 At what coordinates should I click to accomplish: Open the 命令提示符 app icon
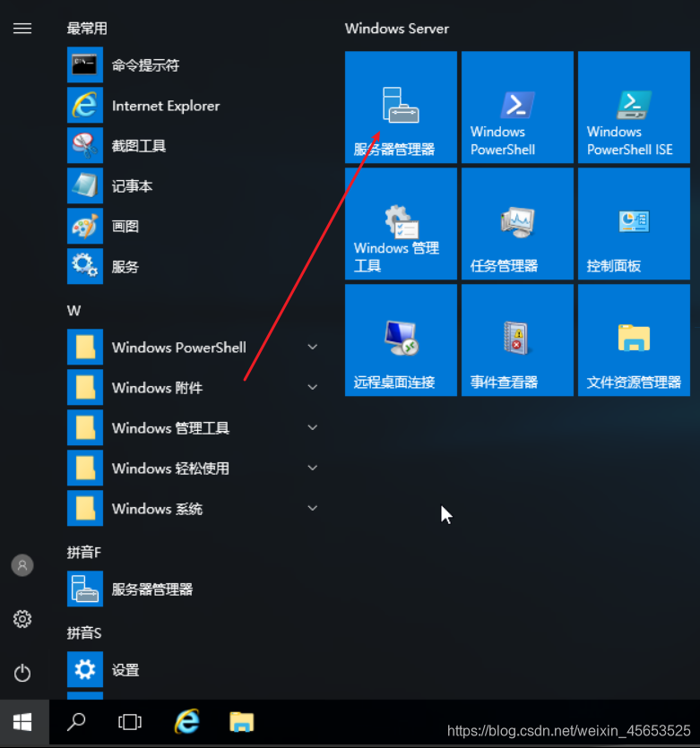[85, 64]
